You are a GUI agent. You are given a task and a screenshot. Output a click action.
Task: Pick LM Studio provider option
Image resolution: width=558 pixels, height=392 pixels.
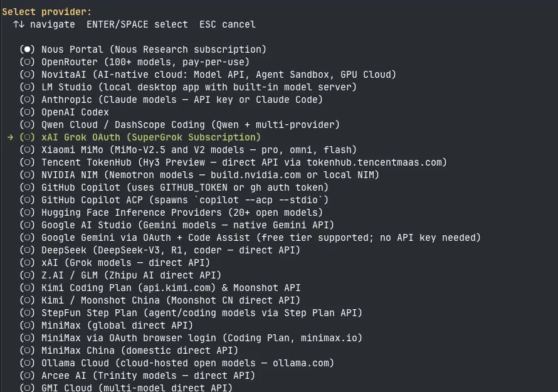(188, 87)
